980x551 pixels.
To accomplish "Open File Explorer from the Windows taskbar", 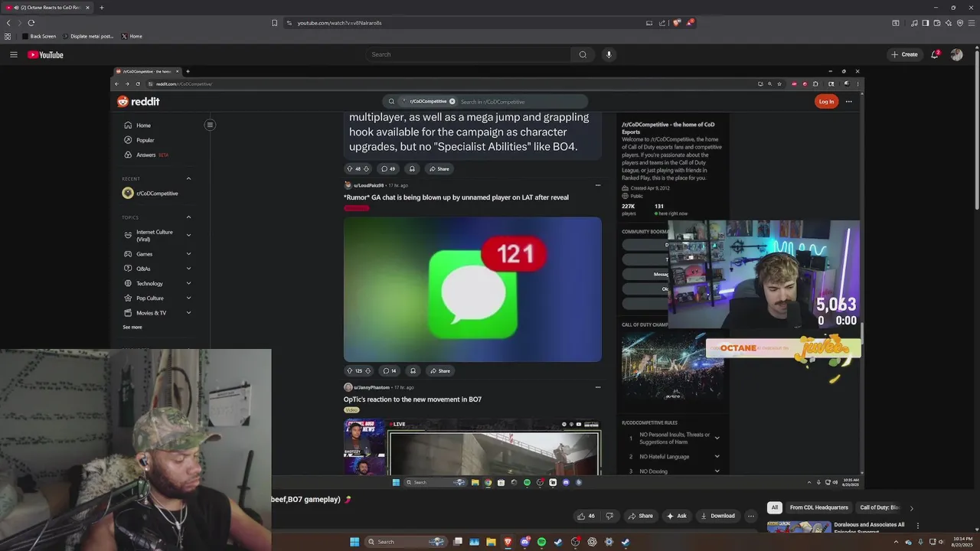I will click(491, 542).
